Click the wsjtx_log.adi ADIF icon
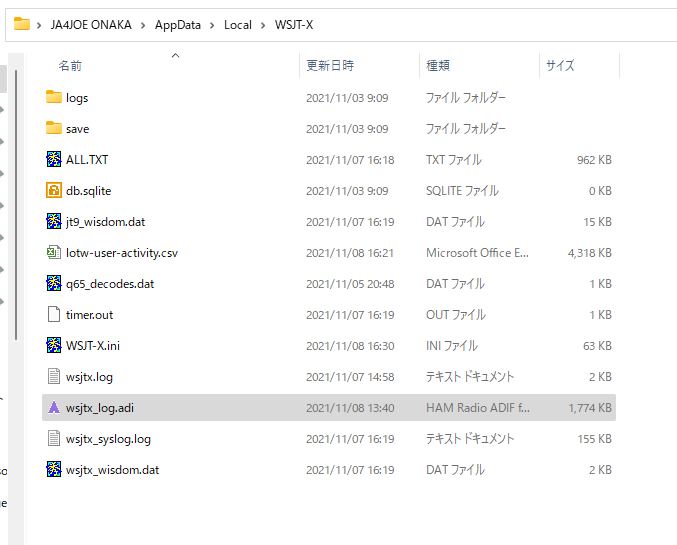Image resolution: width=677 pixels, height=545 pixels. [x=54, y=407]
